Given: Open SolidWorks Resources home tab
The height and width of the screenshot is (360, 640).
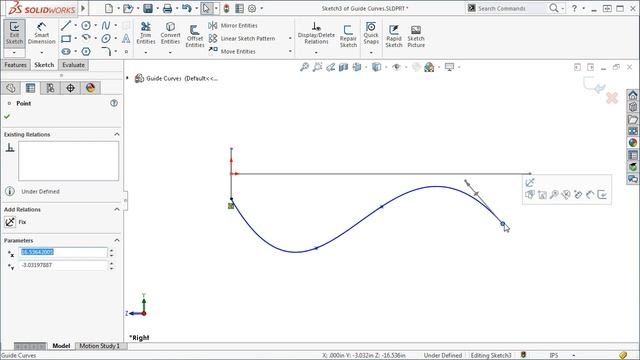Looking at the screenshot, I should coord(633,95).
